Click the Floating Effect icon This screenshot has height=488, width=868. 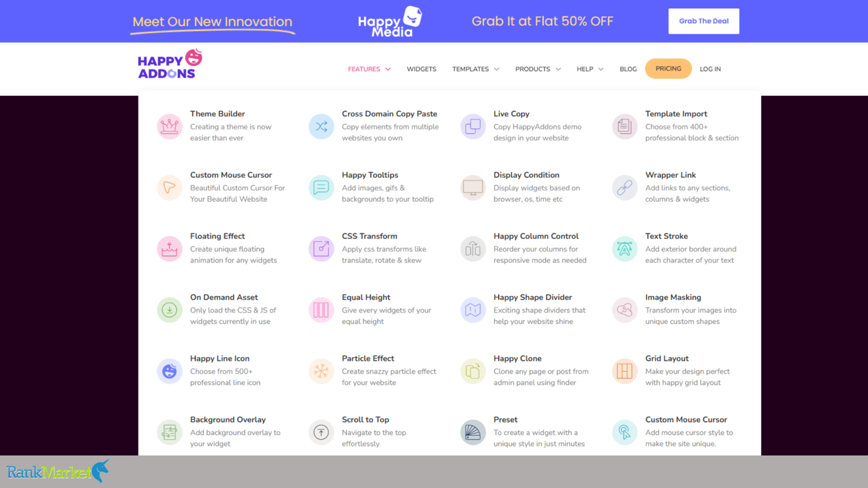click(170, 248)
